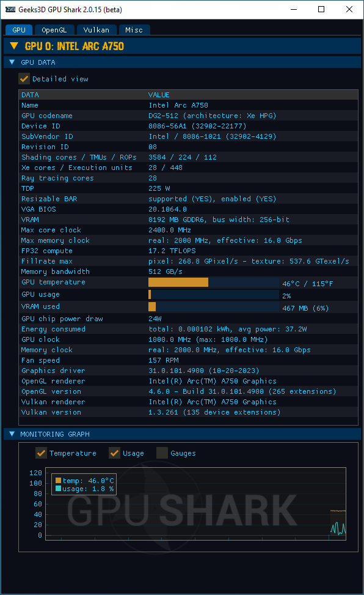Collapse the GPU 0: Intel Arc A750 section
This screenshot has height=595, width=364.
[x=14, y=46]
